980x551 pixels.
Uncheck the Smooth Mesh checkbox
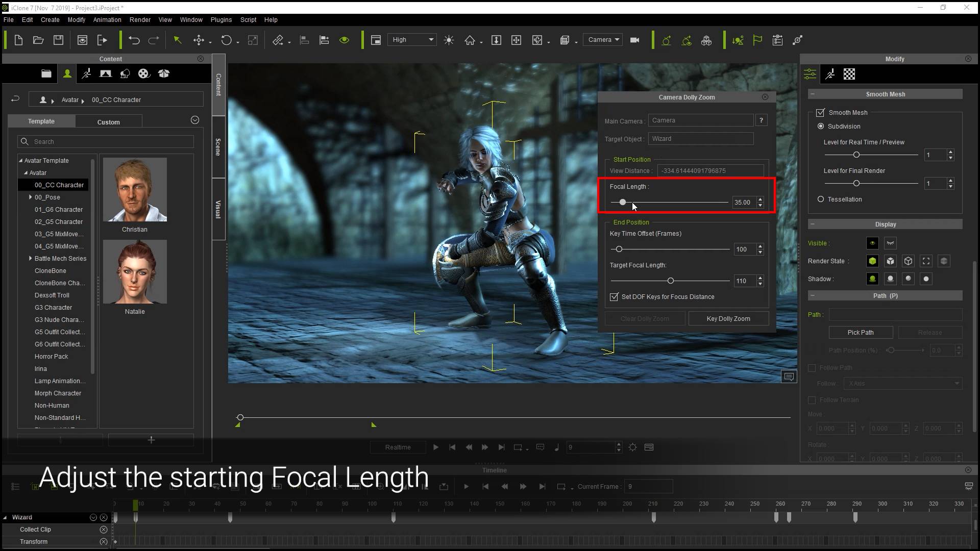[x=820, y=112]
